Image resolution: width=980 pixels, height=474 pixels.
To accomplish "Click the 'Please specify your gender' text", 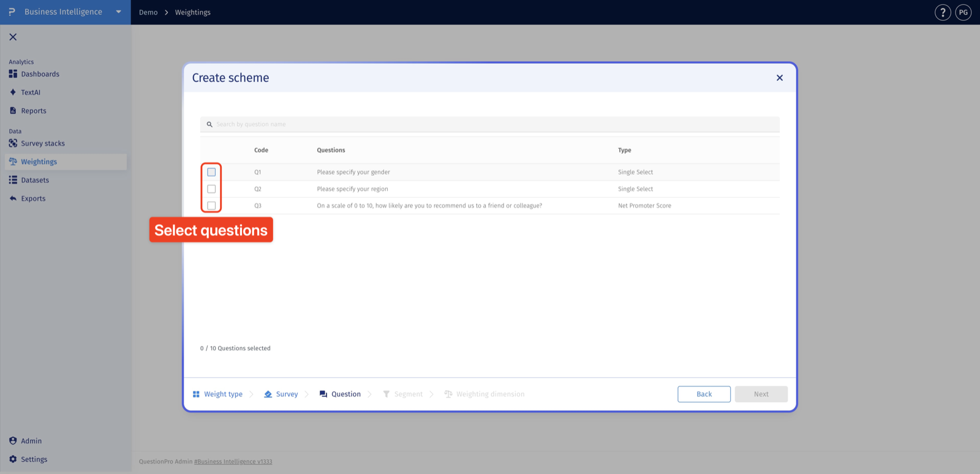I will pyautogui.click(x=353, y=172).
